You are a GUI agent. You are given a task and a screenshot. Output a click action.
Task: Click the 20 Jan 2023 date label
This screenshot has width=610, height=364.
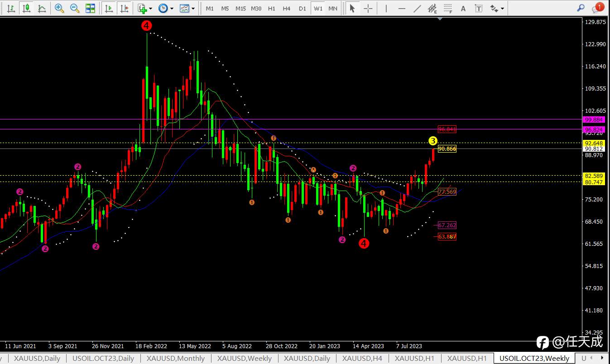[325, 346]
